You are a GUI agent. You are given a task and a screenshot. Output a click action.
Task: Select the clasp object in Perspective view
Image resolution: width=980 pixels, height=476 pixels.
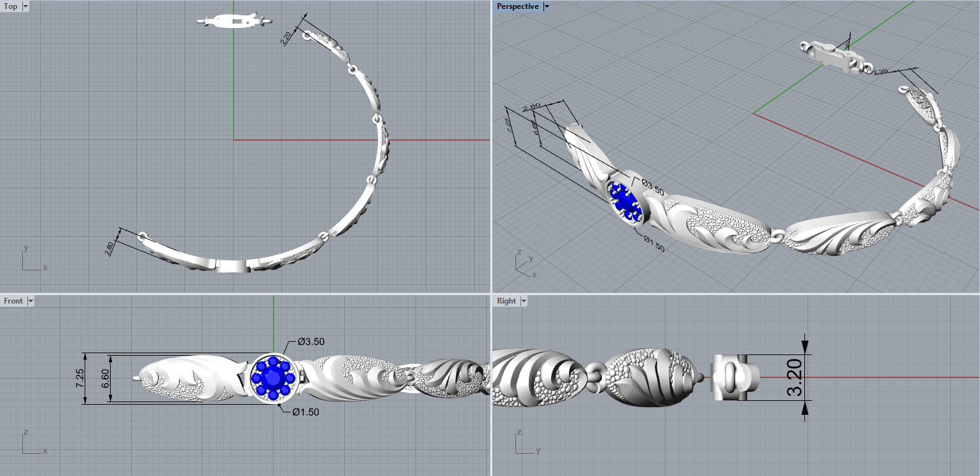click(836, 57)
